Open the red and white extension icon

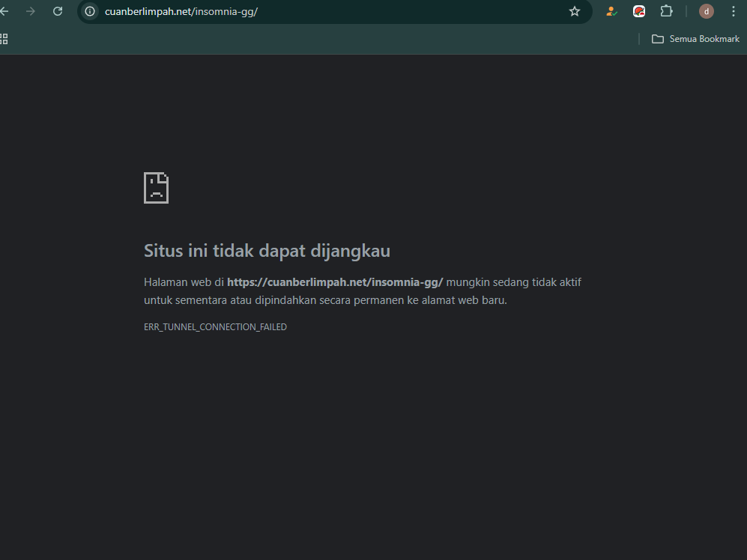639,11
